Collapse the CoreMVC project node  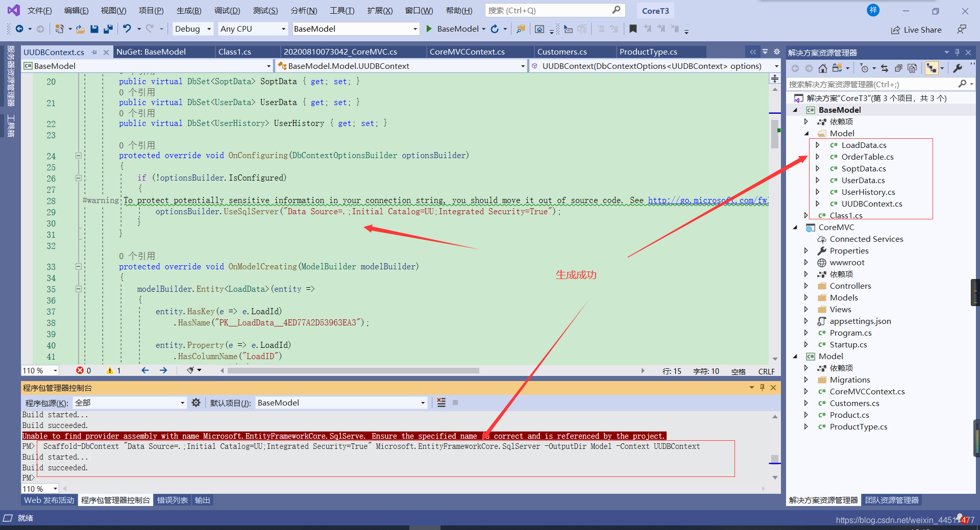tap(795, 228)
